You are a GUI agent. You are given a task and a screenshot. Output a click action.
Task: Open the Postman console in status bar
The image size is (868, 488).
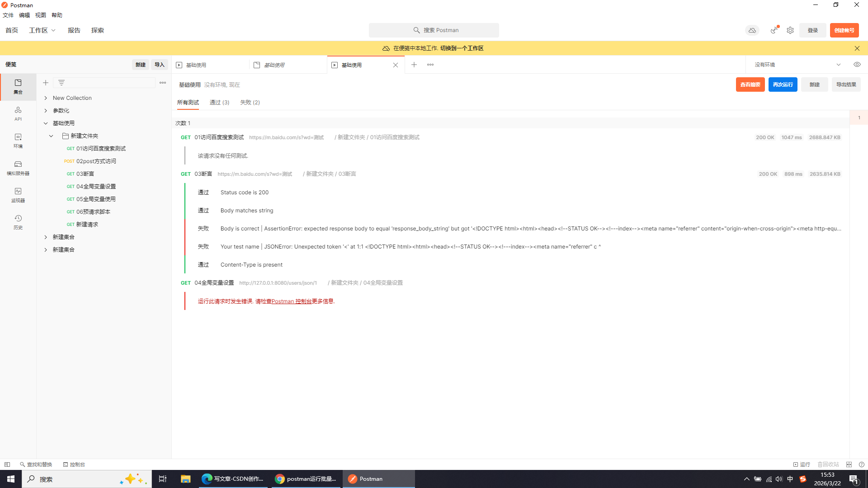point(74,465)
